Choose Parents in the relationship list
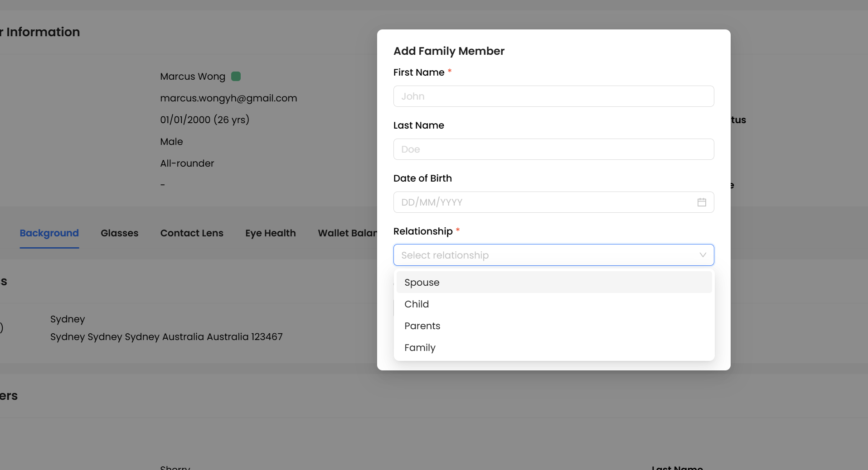This screenshot has width=868, height=470. pos(554,326)
